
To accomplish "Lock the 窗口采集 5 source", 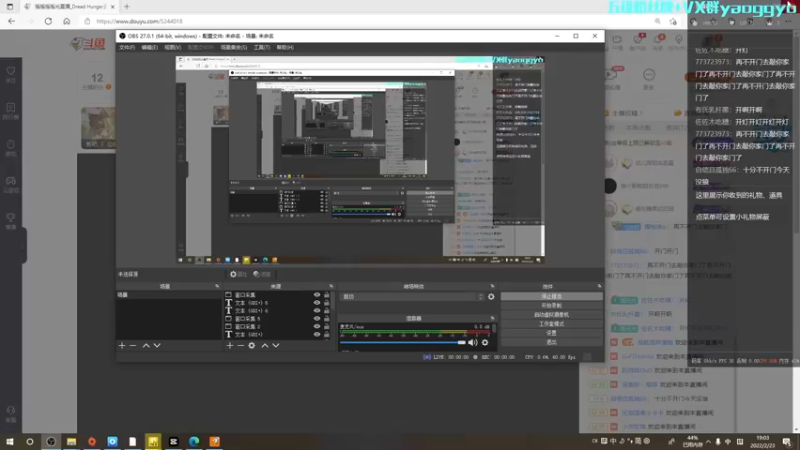I will pyautogui.click(x=327, y=318).
